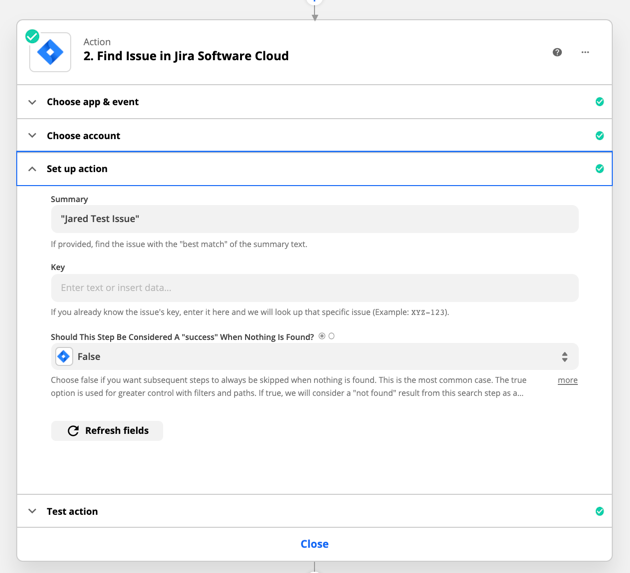This screenshot has height=573, width=630.
Task: Click green checkmark on Choose app & event
Action: tap(599, 102)
